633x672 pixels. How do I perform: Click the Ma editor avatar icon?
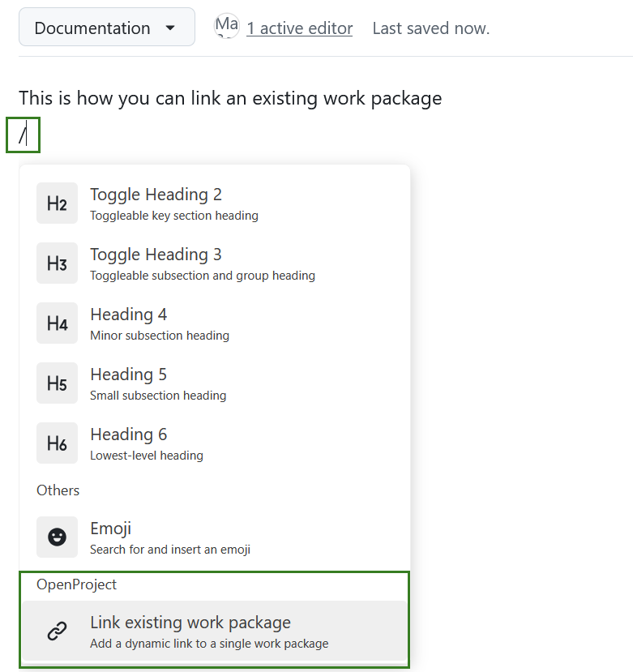[227, 26]
